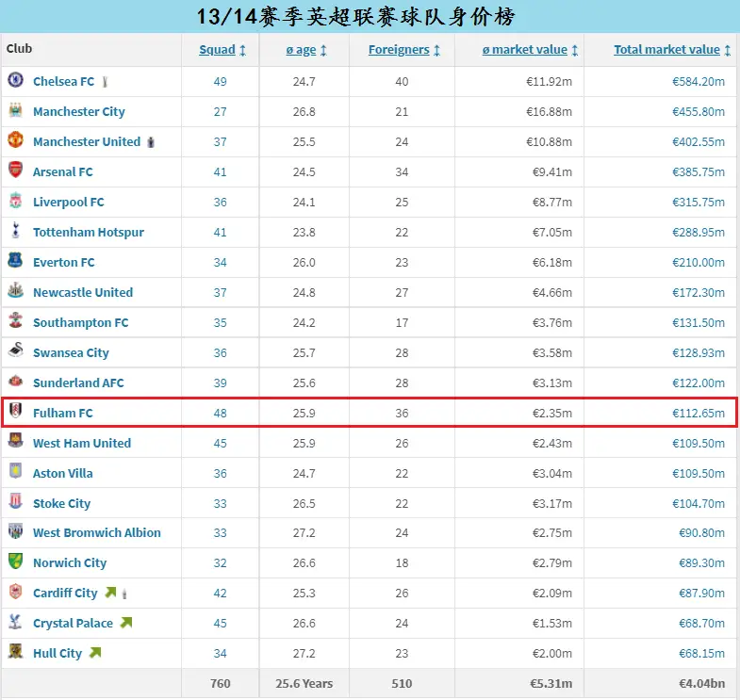Click the Hull City crest icon
Image resolution: width=740 pixels, height=700 pixels.
pos(16,651)
